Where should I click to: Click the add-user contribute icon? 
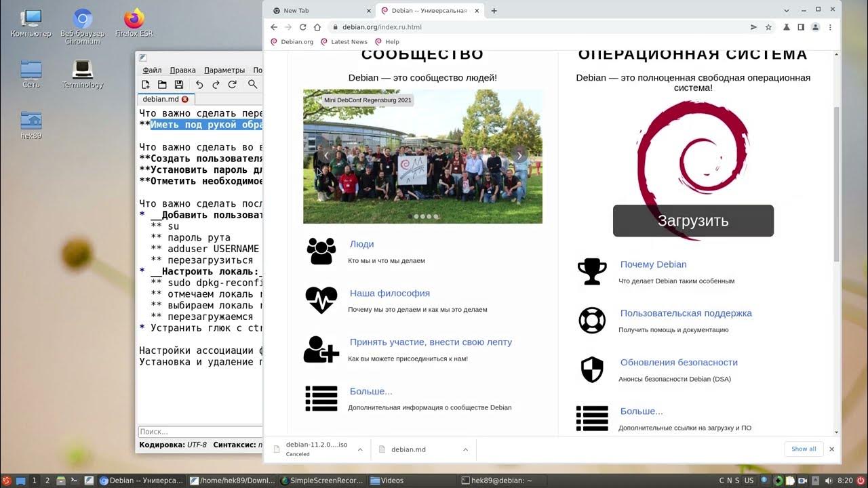[x=321, y=349]
